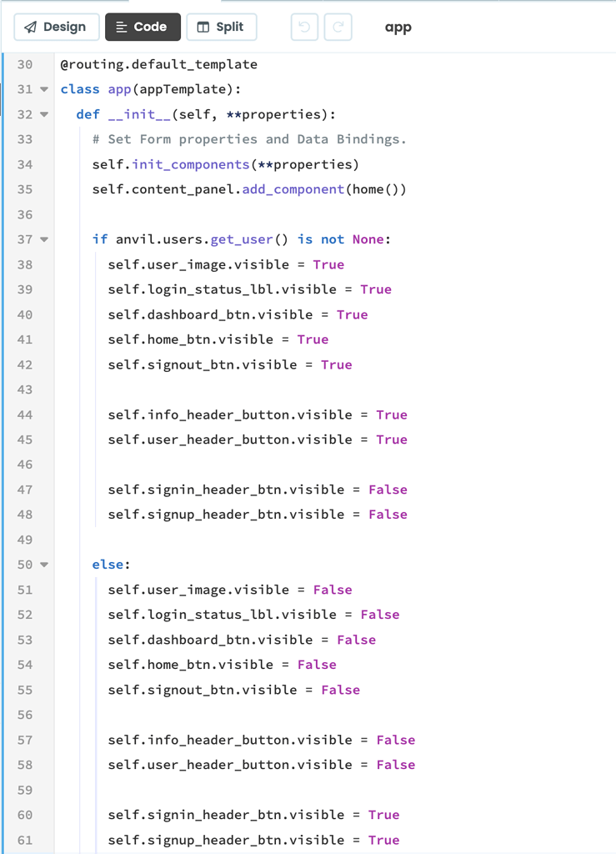Click the @routing.default_template decorator
Image resolution: width=616 pixels, height=854 pixels.
pos(159,64)
